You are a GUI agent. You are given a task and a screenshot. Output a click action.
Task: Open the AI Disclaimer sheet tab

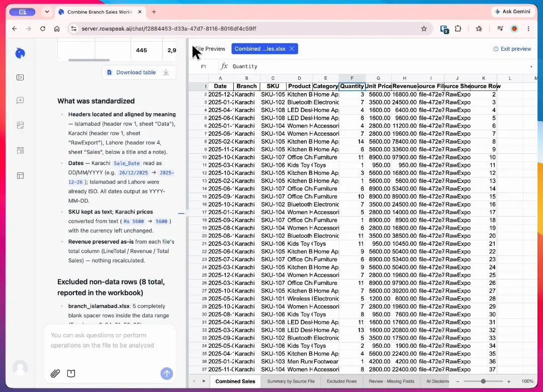tap(437, 381)
